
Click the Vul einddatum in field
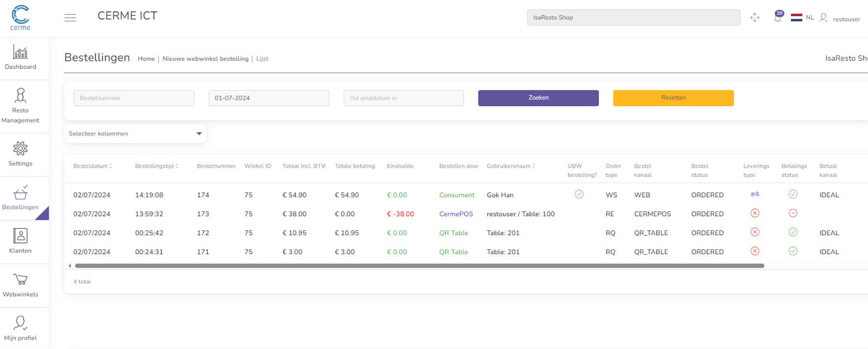[404, 98]
